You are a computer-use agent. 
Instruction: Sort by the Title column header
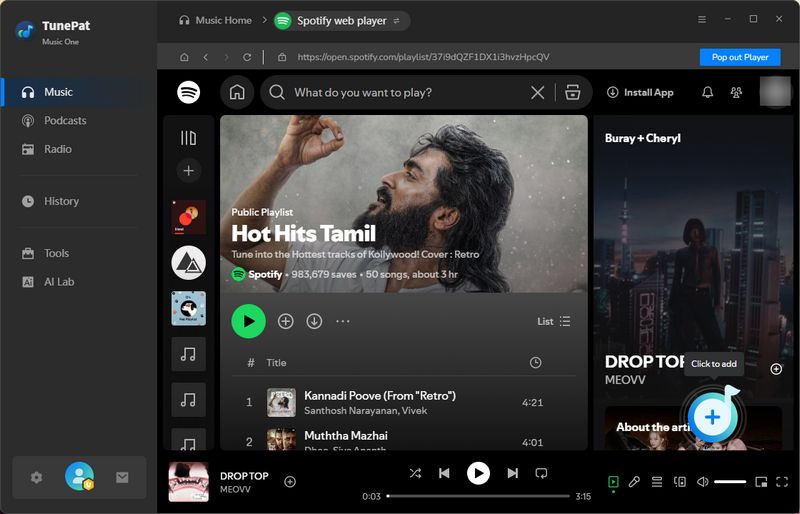click(276, 363)
